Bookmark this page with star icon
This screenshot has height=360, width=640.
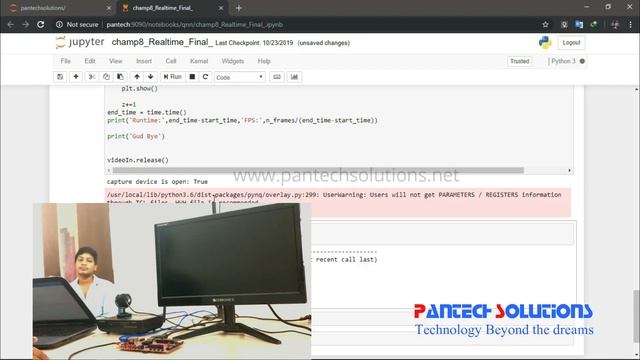click(x=545, y=24)
